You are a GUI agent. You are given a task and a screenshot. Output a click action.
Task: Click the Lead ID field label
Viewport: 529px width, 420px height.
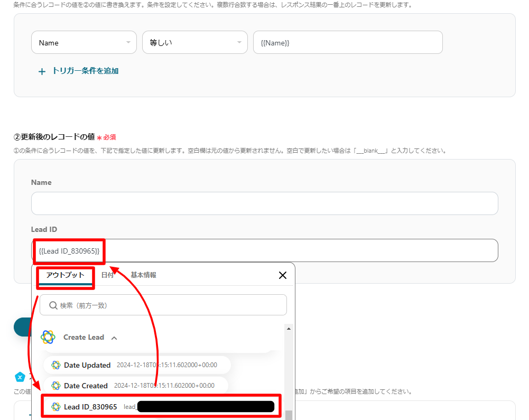click(44, 229)
